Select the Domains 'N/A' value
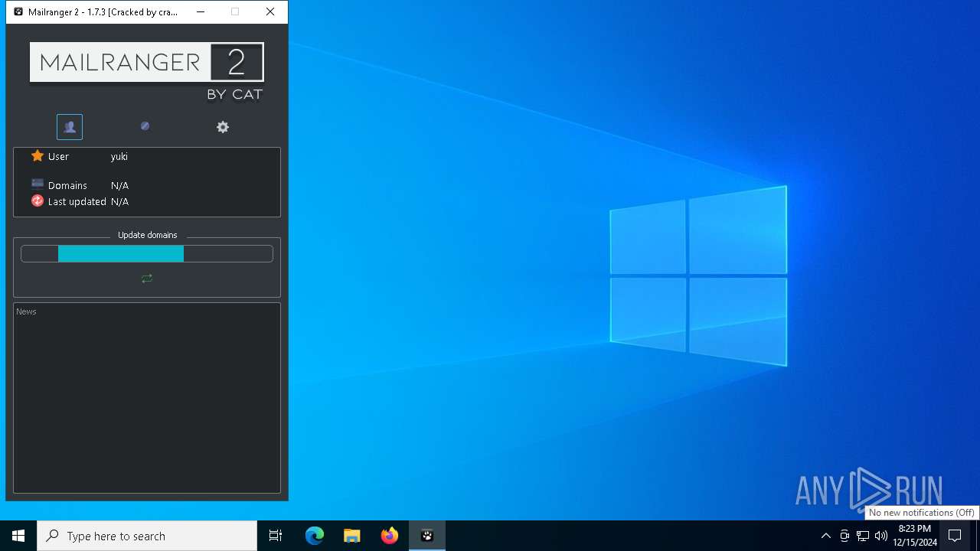980x551 pixels. pos(119,185)
